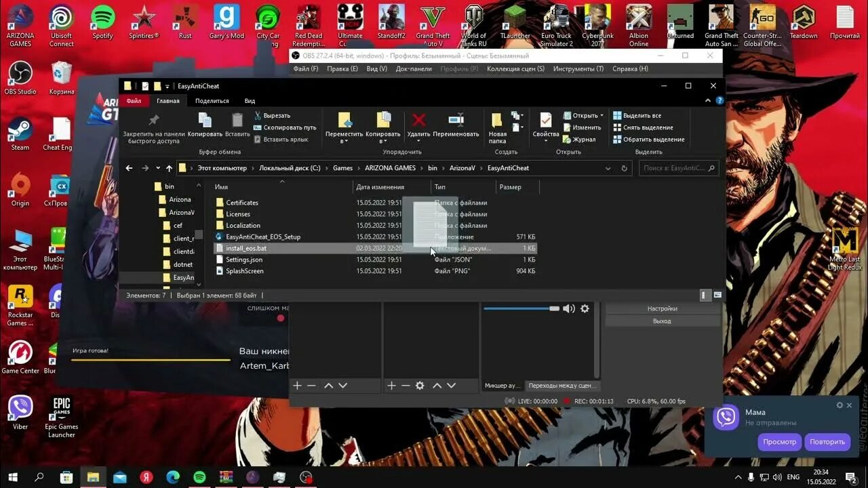The width and height of the screenshot is (868, 488).
Task: Open the Файл tab in Explorer
Action: point(134,101)
